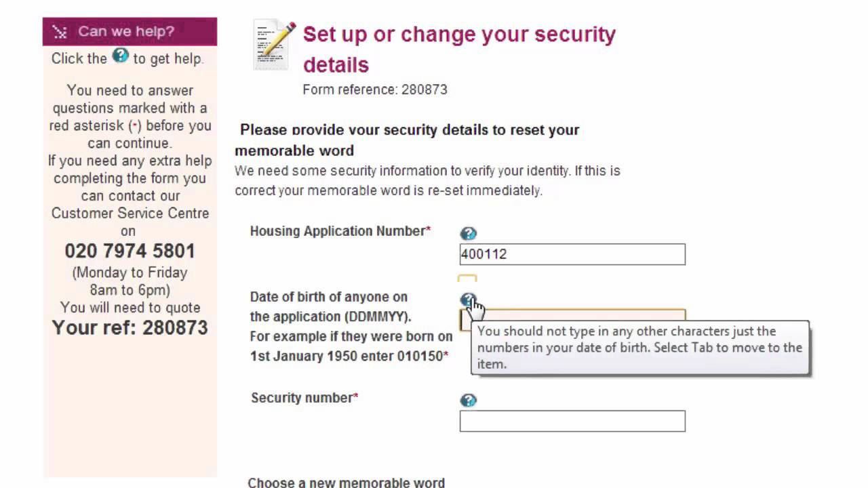Viewport: 868px width, 488px height.
Task: Open help icon above Security number field
Action: (x=468, y=400)
